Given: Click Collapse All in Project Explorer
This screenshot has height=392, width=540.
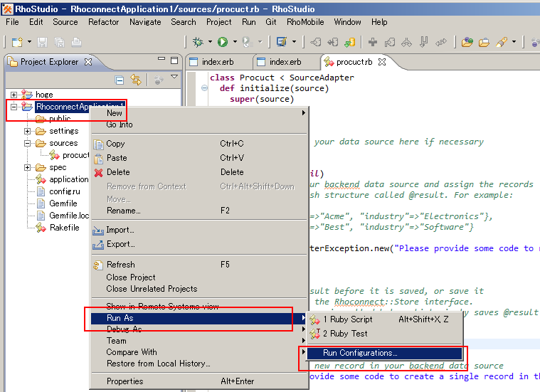Looking at the screenshot, I should pos(120,80).
